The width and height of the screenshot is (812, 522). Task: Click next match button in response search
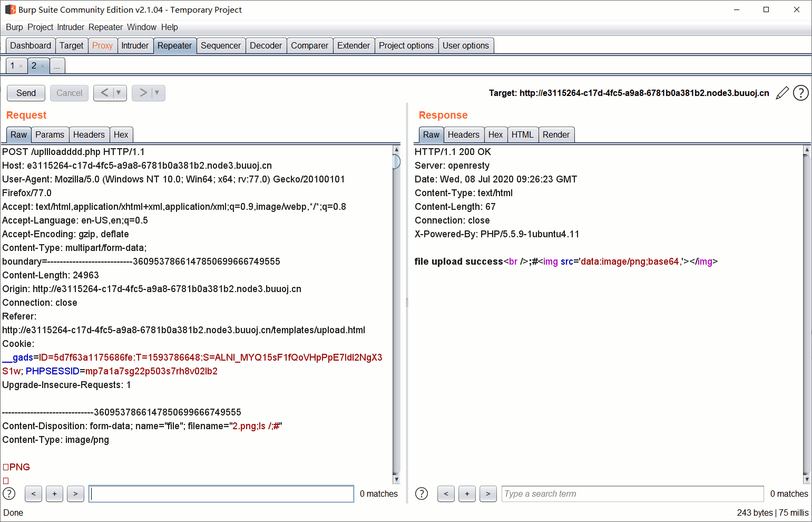pyautogui.click(x=488, y=494)
